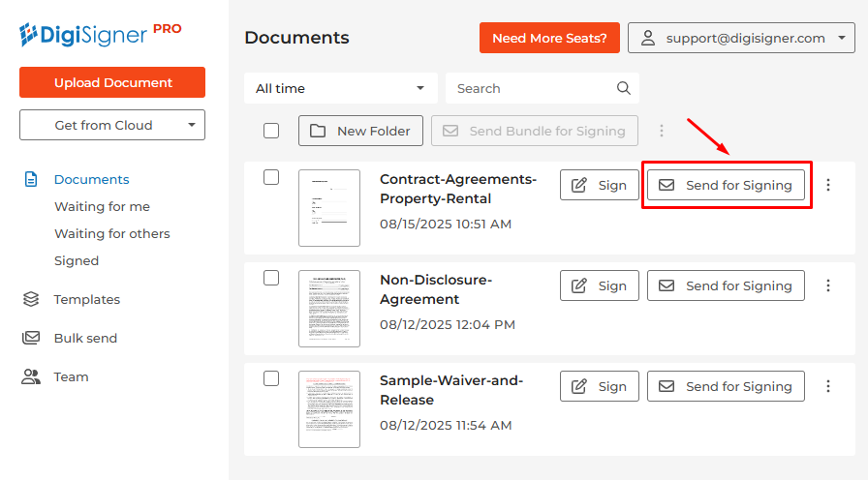868x480 pixels.
Task: Open the support@digisigner.com account menu
Action: click(x=741, y=38)
